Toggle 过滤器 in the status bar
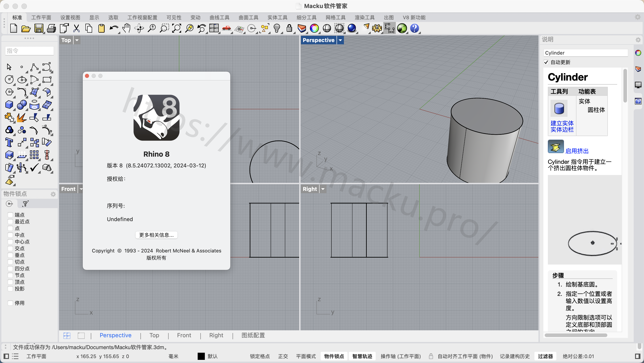This screenshot has height=363, width=644. 545,356
